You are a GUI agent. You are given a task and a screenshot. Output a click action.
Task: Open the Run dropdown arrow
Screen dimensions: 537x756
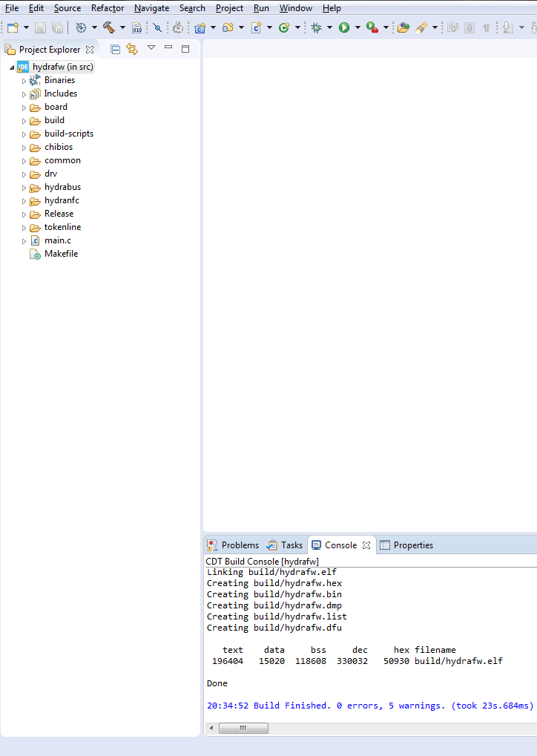tap(358, 27)
